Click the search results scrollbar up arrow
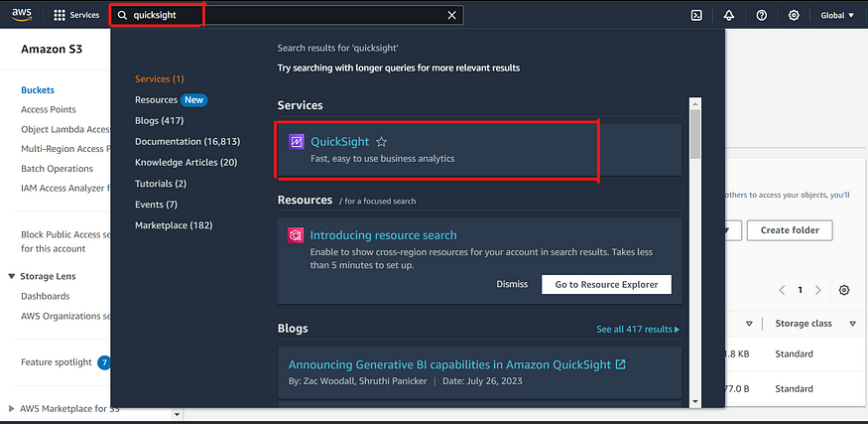Viewport: 868px width, 424px height. [x=695, y=103]
